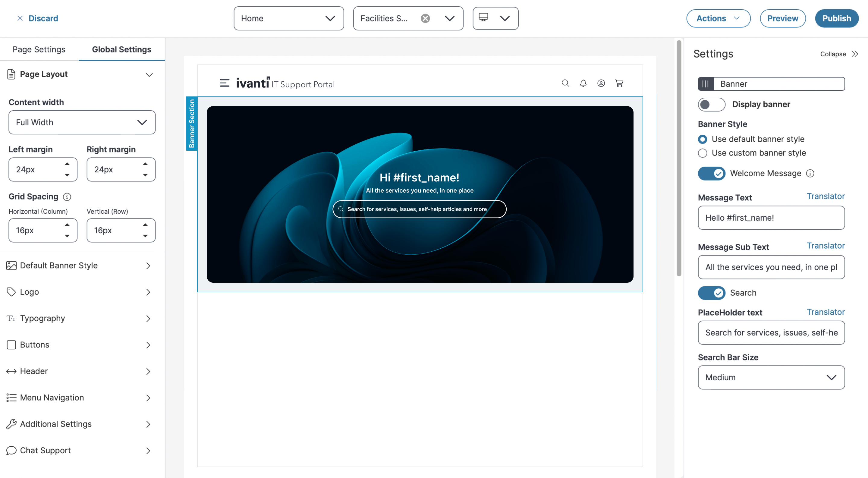This screenshot has height=478, width=868.
Task: Click the Grid Spacing info icon
Action: (x=67, y=197)
